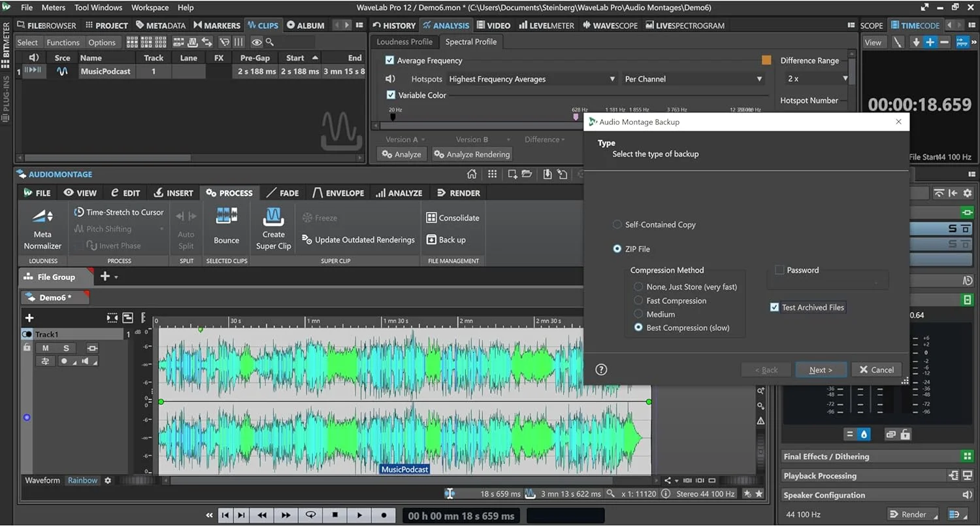Click the help question mark icon
The width and height of the screenshot is (980, 527).
tap(601, 369)
